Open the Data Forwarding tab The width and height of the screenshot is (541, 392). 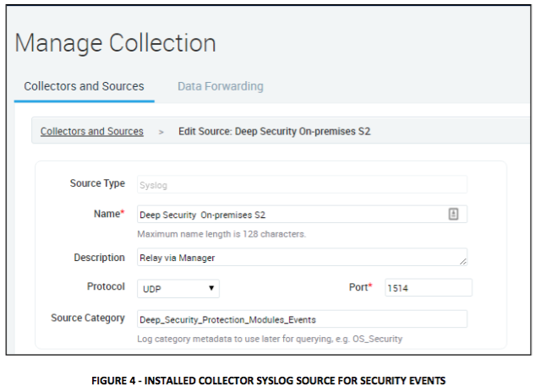pos(220,86)
